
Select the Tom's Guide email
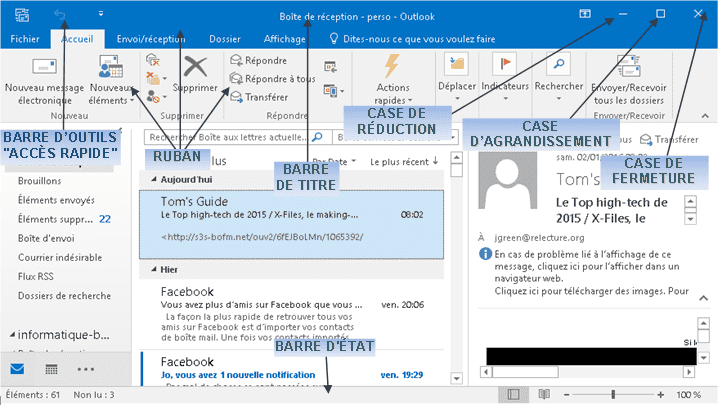pos(292,224)
